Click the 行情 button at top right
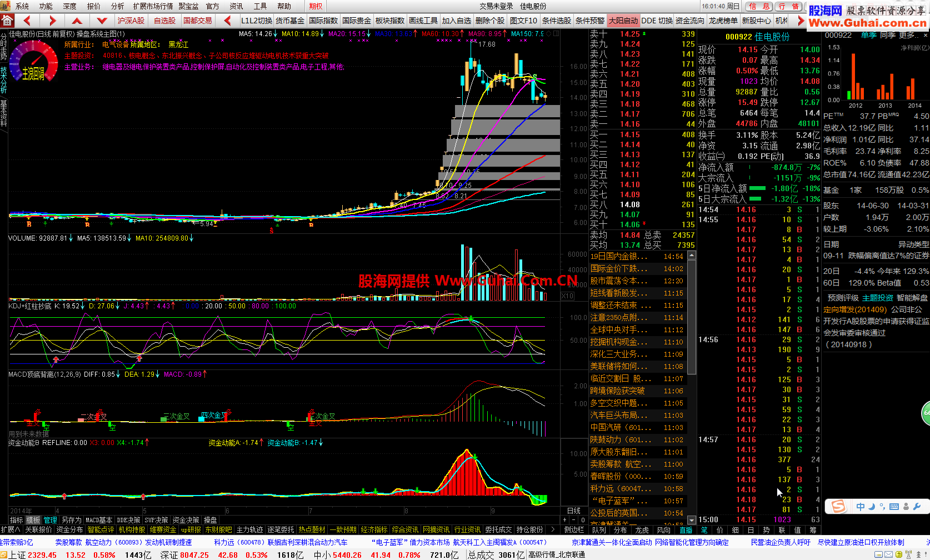Image resolution: width=930 pixels, height=560 pixels. 789,6
